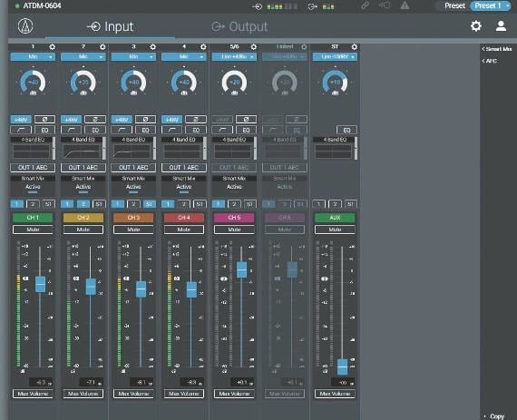Viewport: 517px width, 420px height.
Task: Click the AUX fader handle
Action: coord(342,366)
